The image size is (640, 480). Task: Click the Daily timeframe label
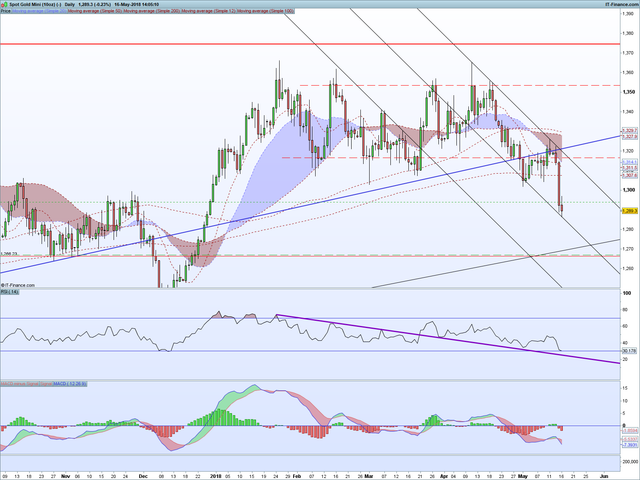70,4
